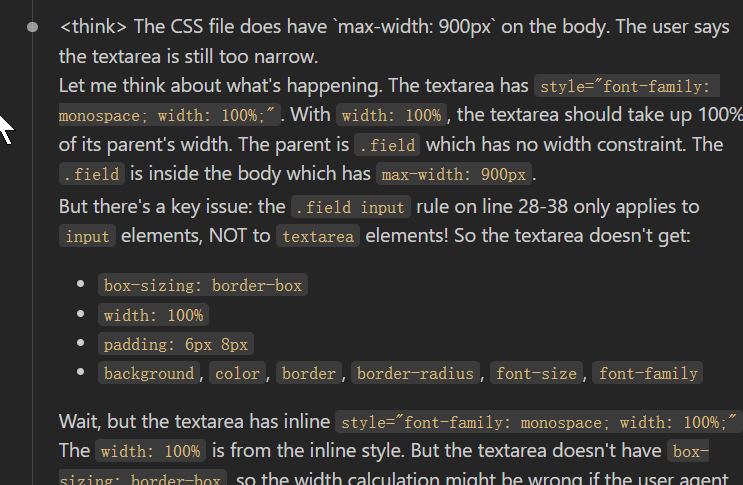Click the 'font-family' code chip in list
The height and width of the screenshot is (485, 743).
648,373
